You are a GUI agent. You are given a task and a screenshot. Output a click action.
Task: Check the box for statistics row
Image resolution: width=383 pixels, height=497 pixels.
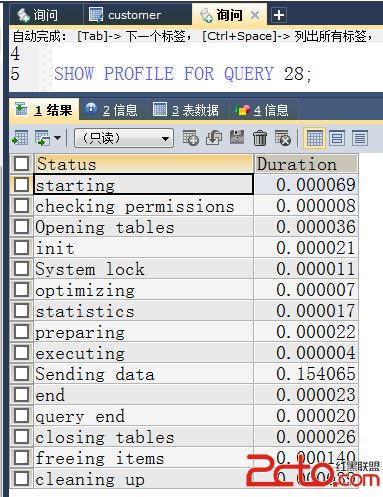click(22, 311)
